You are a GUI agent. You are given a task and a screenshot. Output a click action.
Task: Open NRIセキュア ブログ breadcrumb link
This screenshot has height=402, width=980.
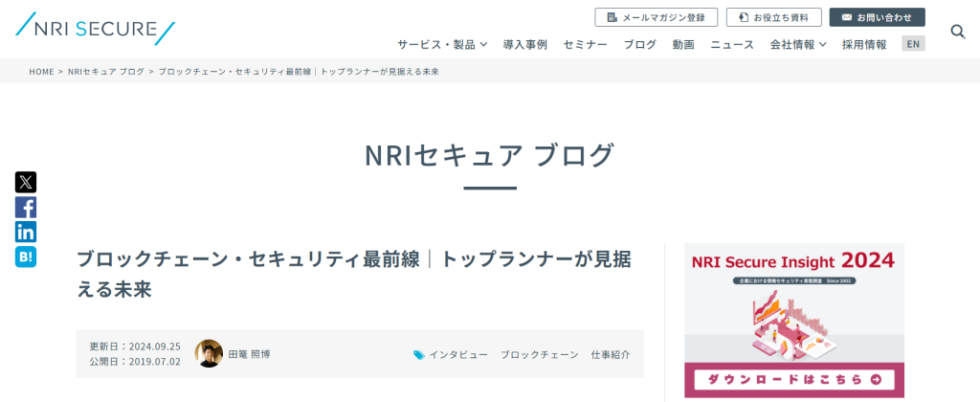[106, 72]
